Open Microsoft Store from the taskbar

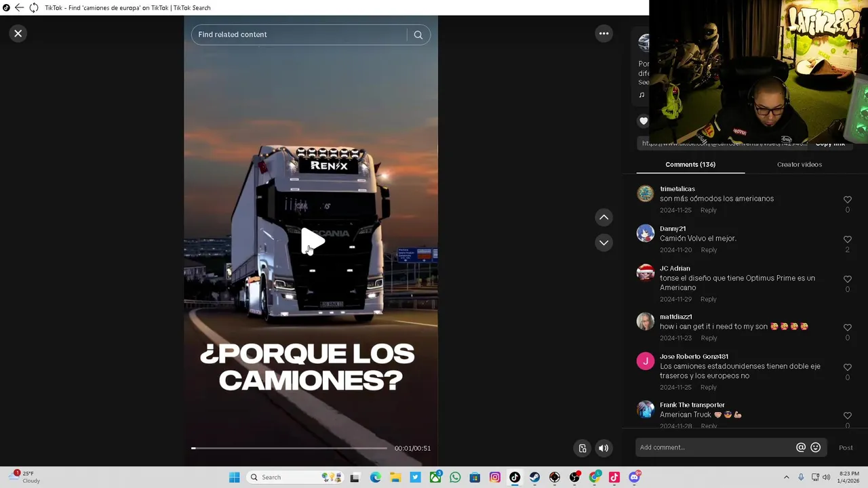coord(475,477)
